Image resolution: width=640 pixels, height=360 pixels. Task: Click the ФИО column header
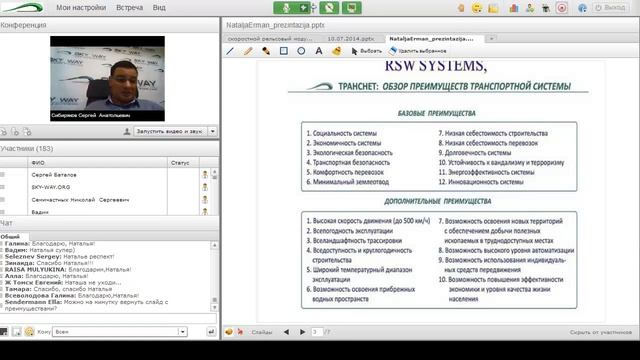pyautogui.click(x=97, y=162)
